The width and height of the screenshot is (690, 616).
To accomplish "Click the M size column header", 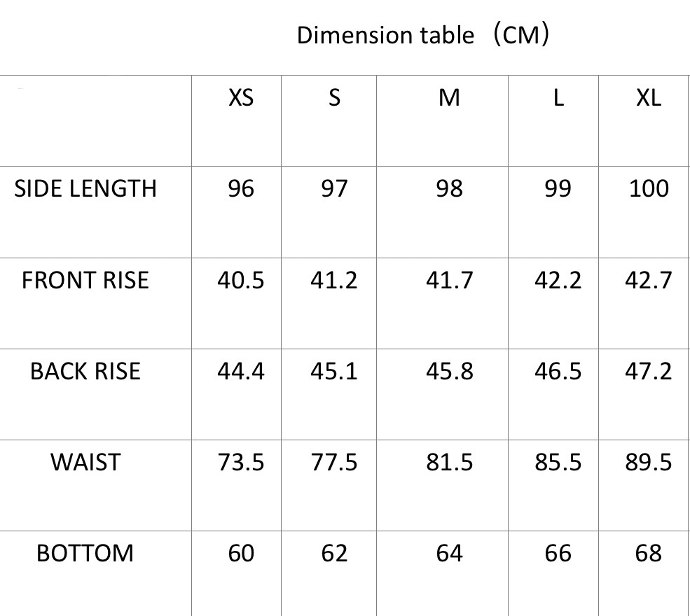I will 449,98.
